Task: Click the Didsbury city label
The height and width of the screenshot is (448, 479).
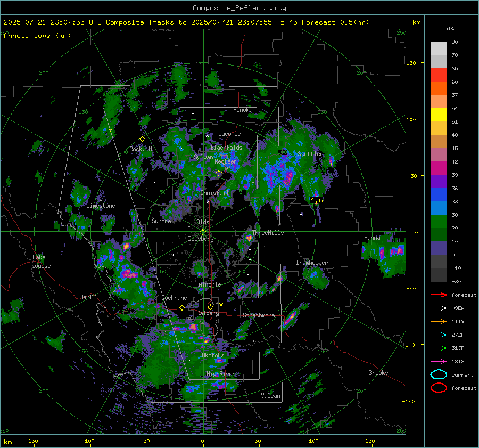Action: [201, 239]
